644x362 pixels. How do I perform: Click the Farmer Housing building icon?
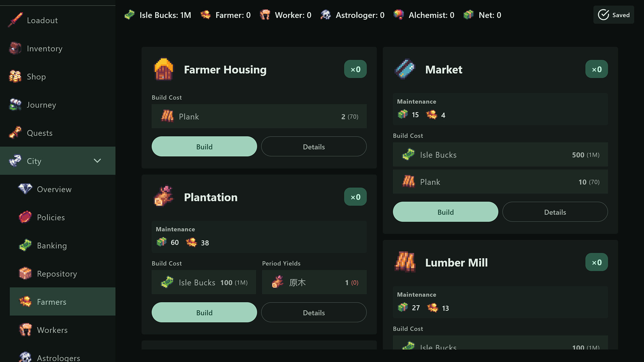pos(163,69)
